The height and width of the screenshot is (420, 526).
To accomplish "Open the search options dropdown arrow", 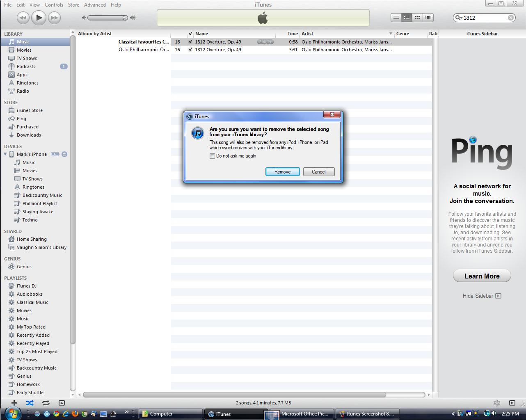I will tap(462, 18).
